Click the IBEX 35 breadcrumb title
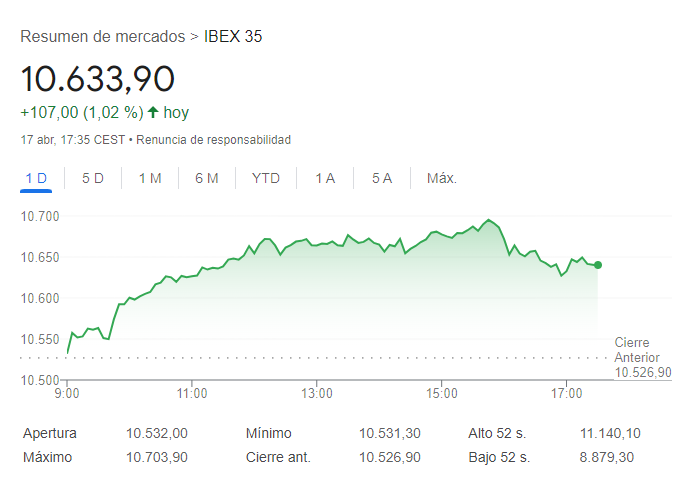The width and height of the screenshot is (695, 480). [x=233, y=37]
